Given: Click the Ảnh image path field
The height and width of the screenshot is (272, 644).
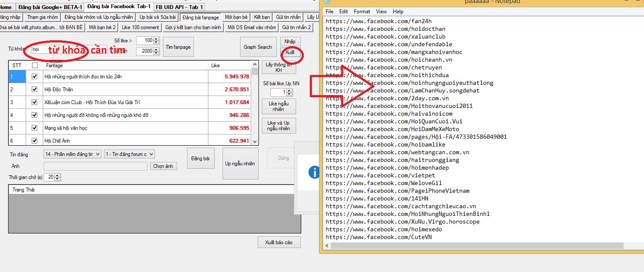Looking at the screenshot, I should (95, 166).
